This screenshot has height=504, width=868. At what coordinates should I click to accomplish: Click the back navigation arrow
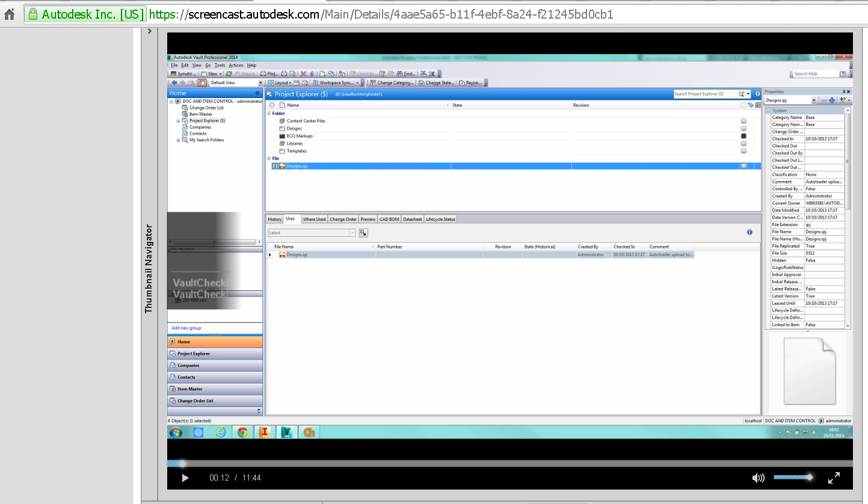tap(174, 82)
